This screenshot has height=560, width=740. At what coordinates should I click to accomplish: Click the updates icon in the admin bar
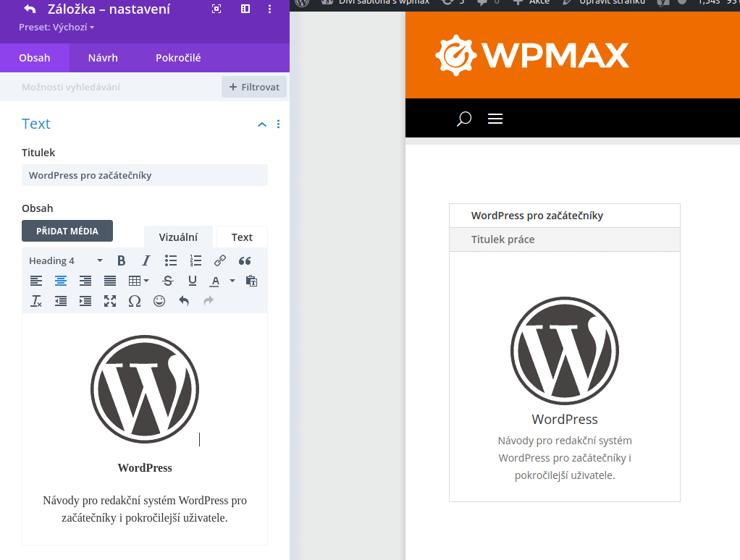coord(447,2)
